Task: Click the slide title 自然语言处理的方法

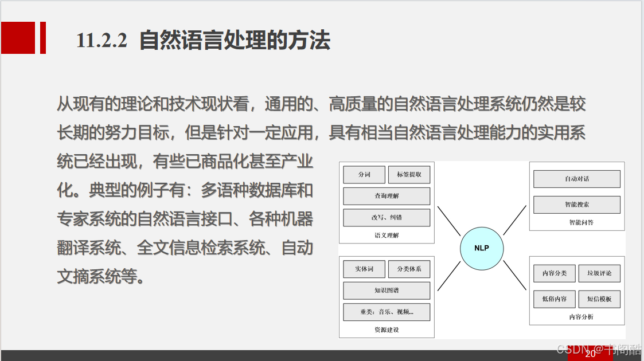Action: click(235, 40)
